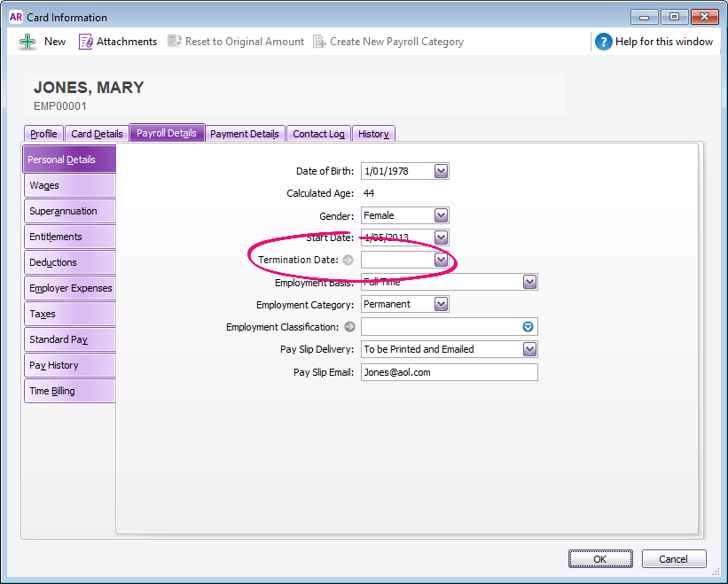Click the Cancel button

(x=673, y=559)
